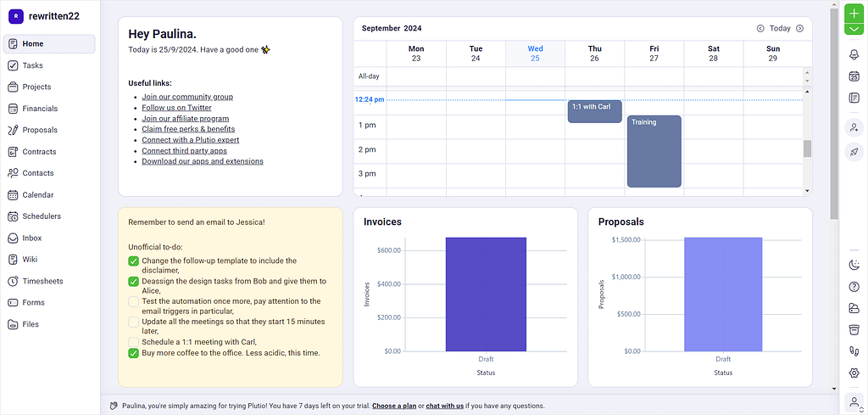868x415 pixels.
Task: Check Update all the meetings checkbox
Action: click(x=133, y=322)
